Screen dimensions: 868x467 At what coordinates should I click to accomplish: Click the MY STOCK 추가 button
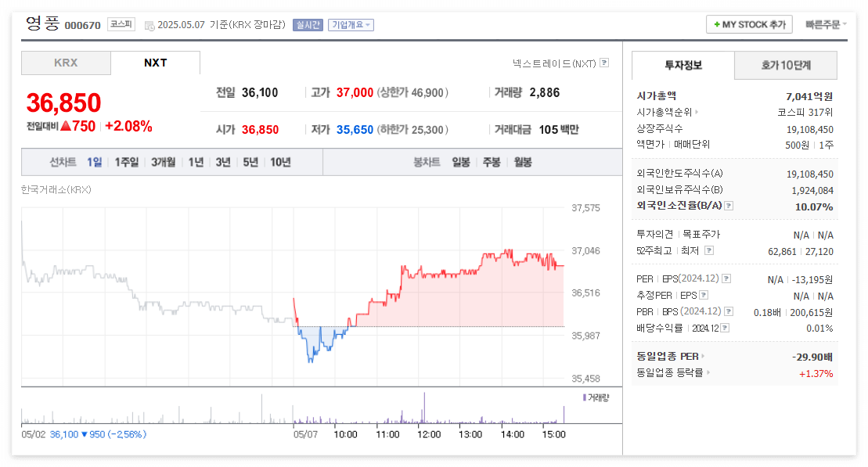coord(748,24)
